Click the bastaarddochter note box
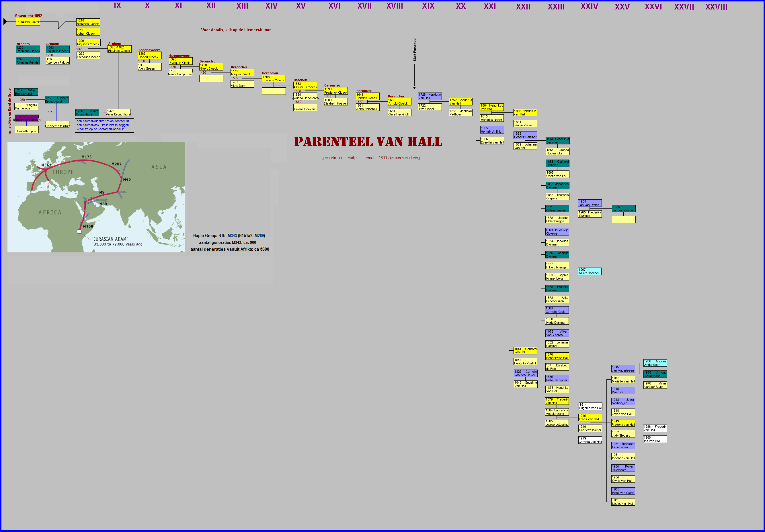 click(104, 125)
